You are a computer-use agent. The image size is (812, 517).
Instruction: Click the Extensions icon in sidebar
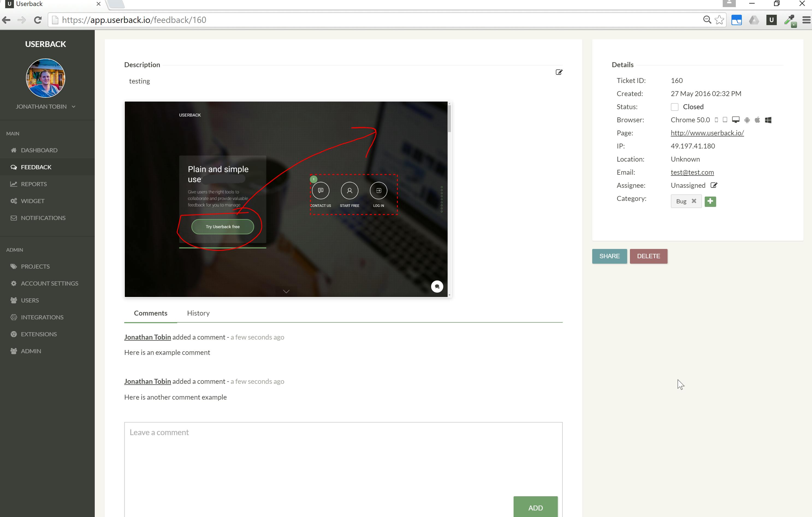13,334
